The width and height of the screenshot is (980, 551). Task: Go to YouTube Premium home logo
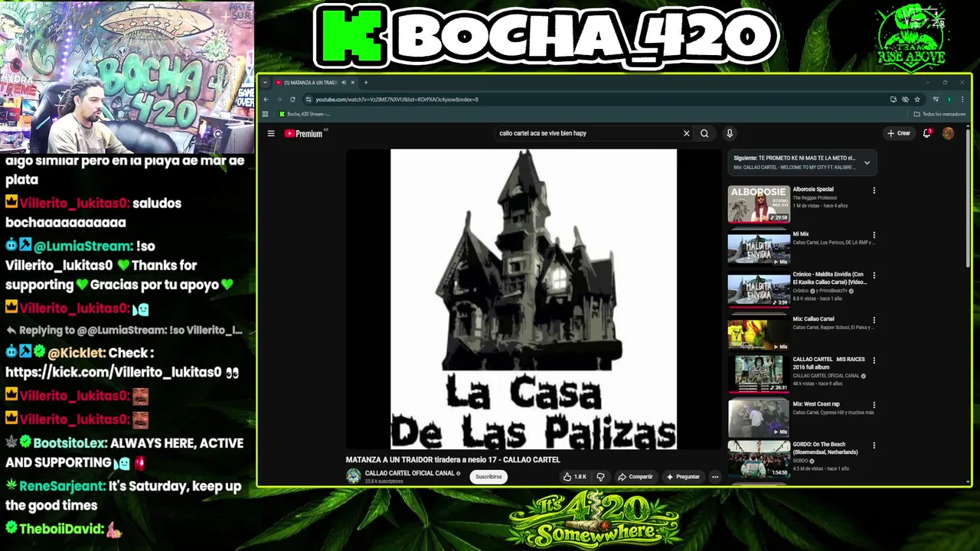point(304,133)
